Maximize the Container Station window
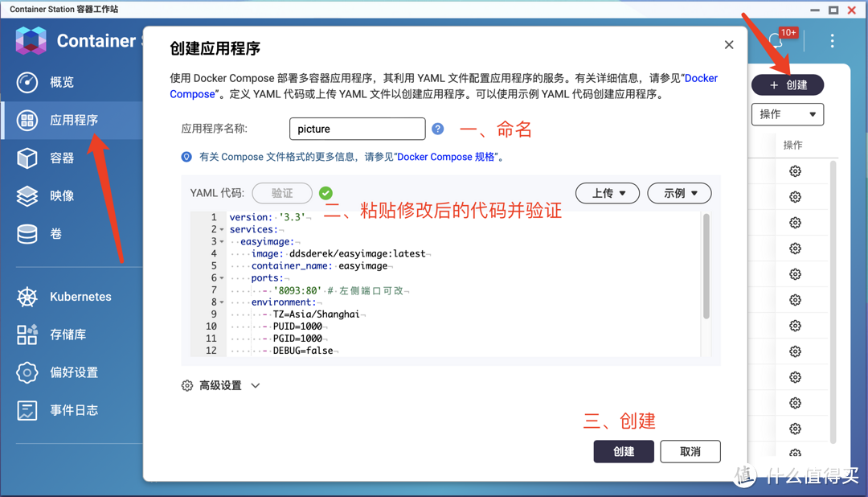This screenshot has width=868, height=497. (833, 10)
